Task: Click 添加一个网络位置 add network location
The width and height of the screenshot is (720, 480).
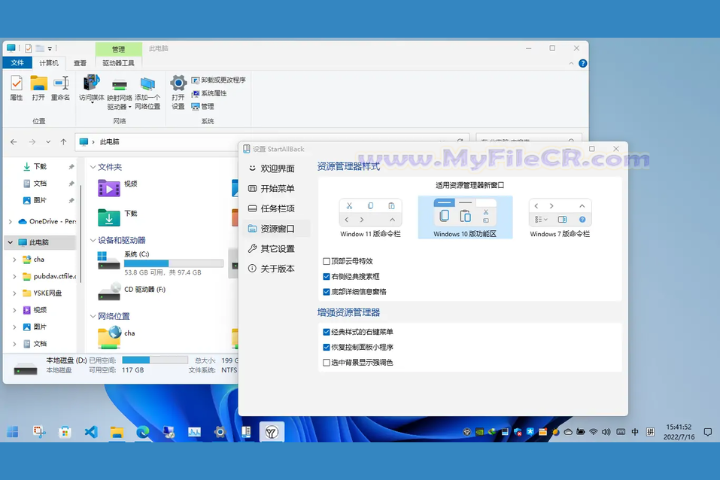Action: [x=147, y=93]
